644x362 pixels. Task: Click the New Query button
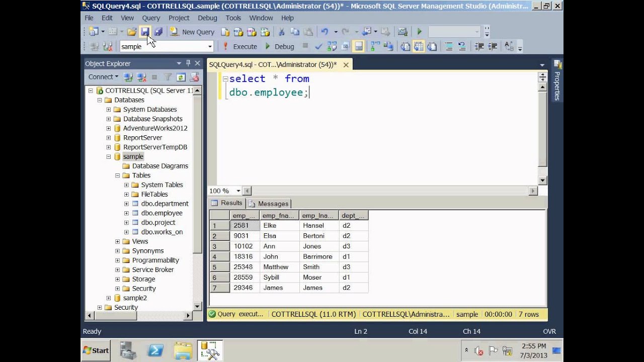pos(193,32)
